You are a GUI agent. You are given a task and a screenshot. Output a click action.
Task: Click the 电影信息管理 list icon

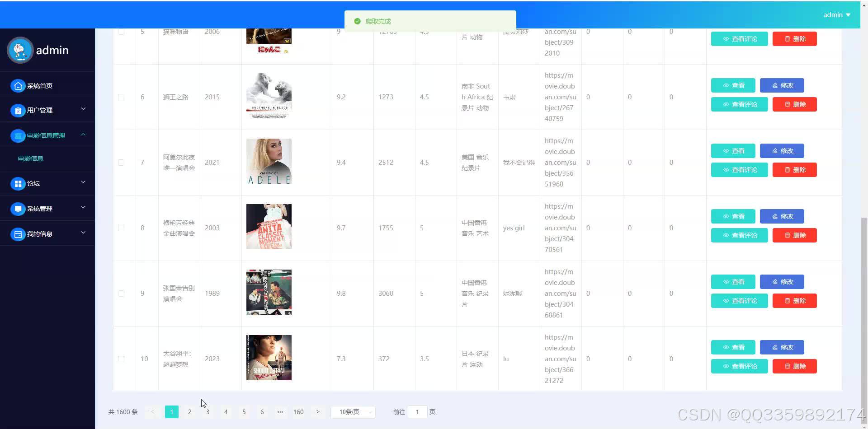point(18,135)
